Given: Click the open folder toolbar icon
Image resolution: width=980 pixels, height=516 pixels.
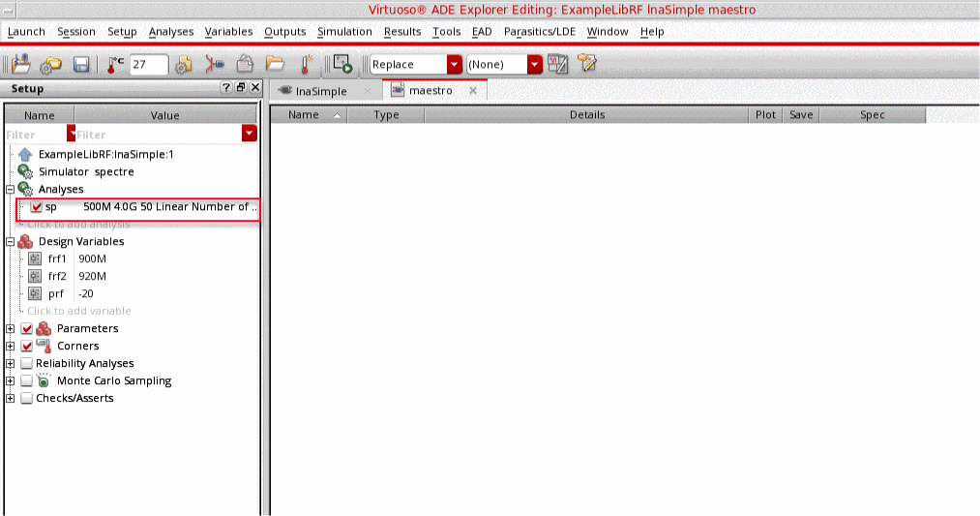Looking at the screenshot, I should click(275, 64).
